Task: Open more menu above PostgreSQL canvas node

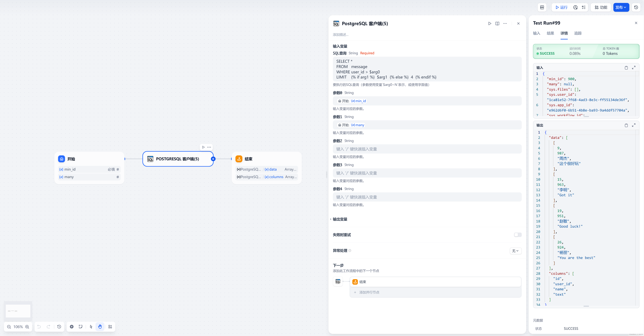Action: 209,147
